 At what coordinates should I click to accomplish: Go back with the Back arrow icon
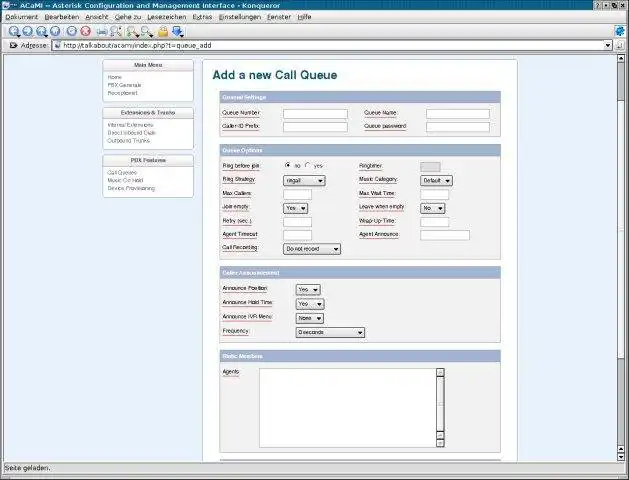[x=14, y=31]
